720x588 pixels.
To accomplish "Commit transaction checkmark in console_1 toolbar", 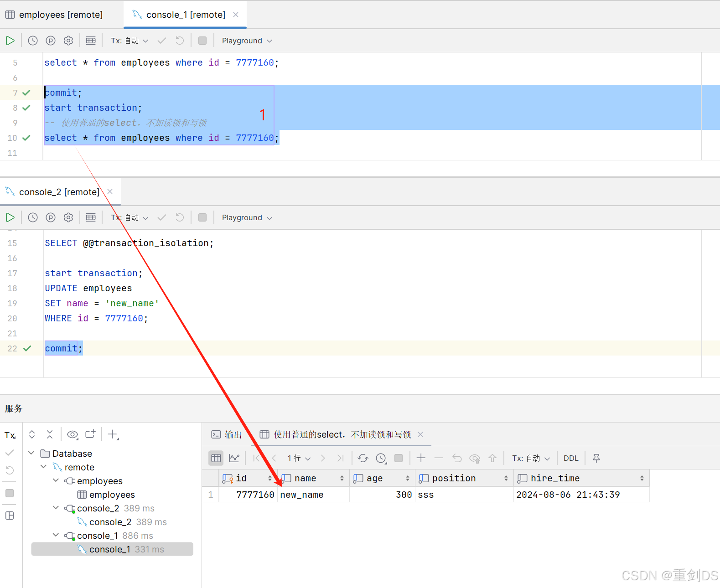I will [x=162, y=41].
